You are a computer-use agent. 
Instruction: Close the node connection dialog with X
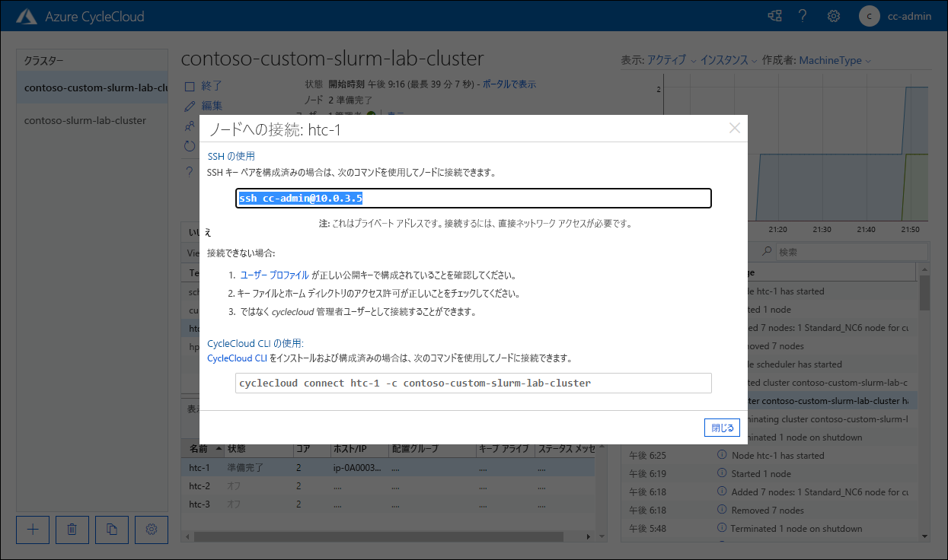click(735, 128)
